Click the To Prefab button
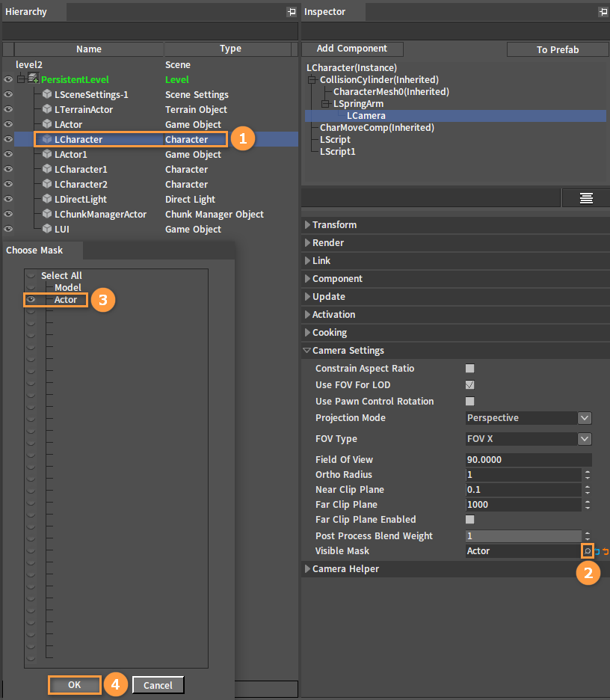Screen dimensions: 610x700 click(x=558, y=49)
